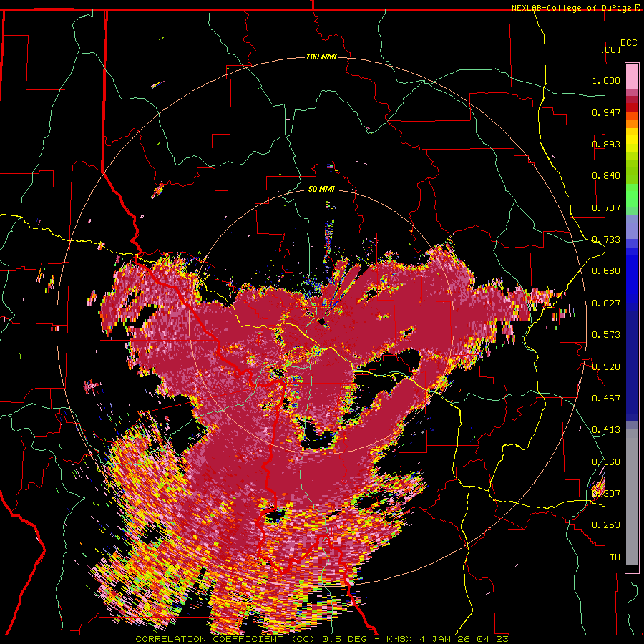The height and width of the screenshot is (644, 644).
Task: Click the CORRELATION COEFFICIENT (CC) title text
Action: (225, 639)
